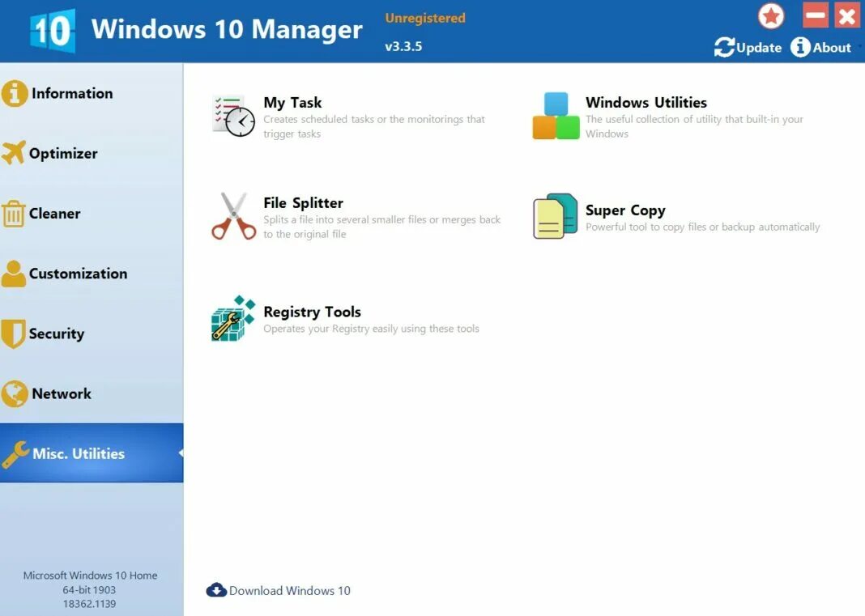Click Download Windows 10 link
Screen dimensions: 865x616
pos(290,591)
